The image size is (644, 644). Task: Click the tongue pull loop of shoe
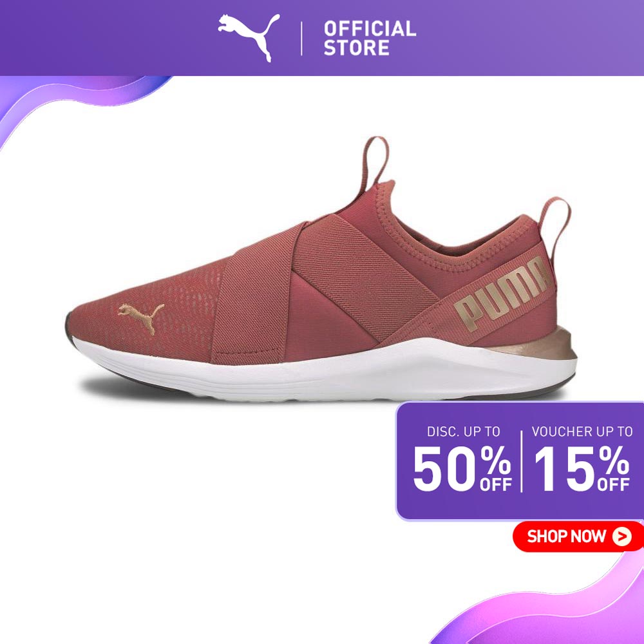point(375,164)
